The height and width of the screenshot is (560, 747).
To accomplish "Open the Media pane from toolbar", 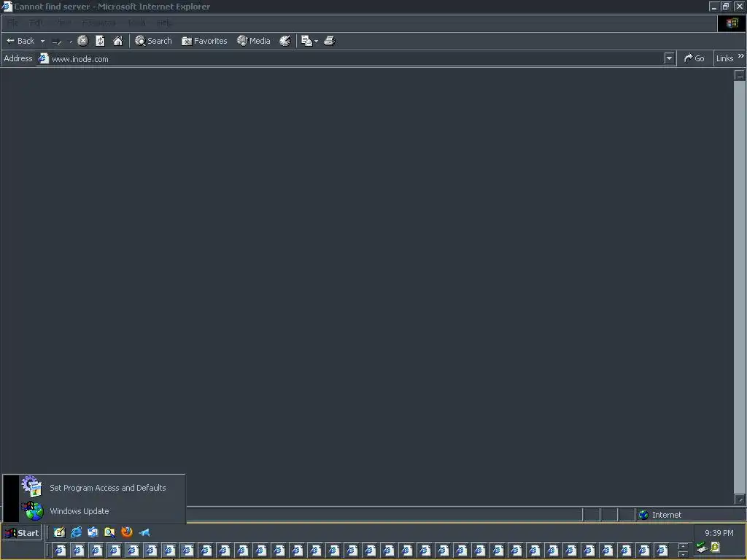I will 254,41.
